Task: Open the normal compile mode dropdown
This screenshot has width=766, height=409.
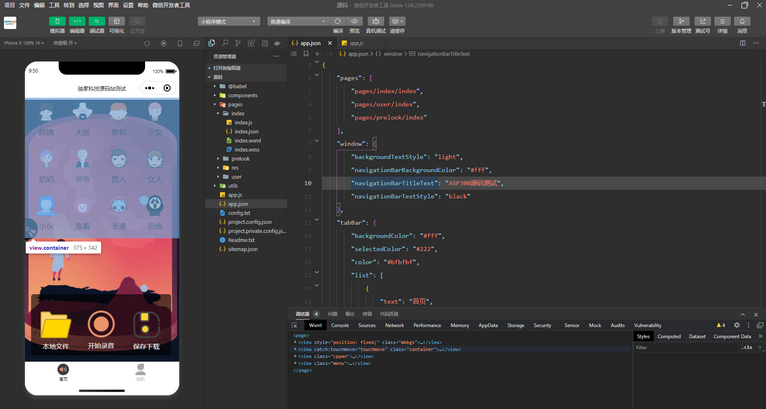Action: [x=297, y=21]
